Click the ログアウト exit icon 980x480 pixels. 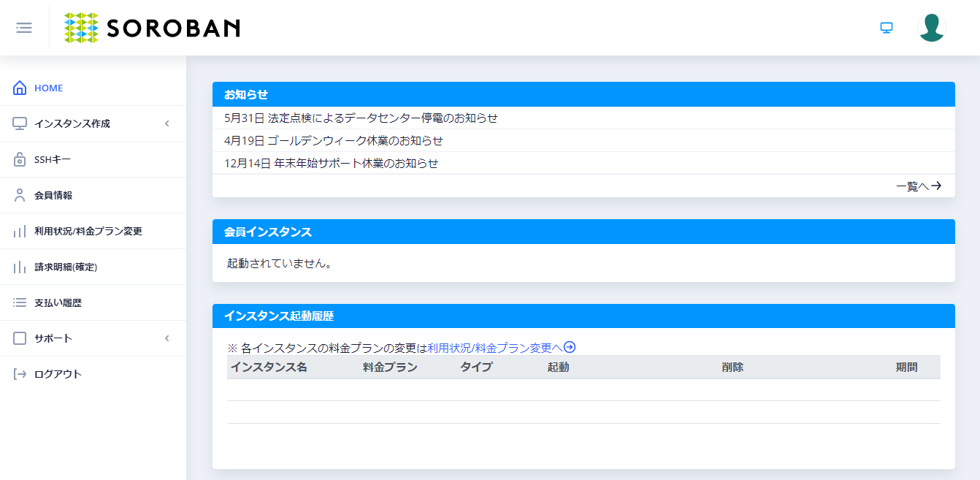(x=20, y=374)
